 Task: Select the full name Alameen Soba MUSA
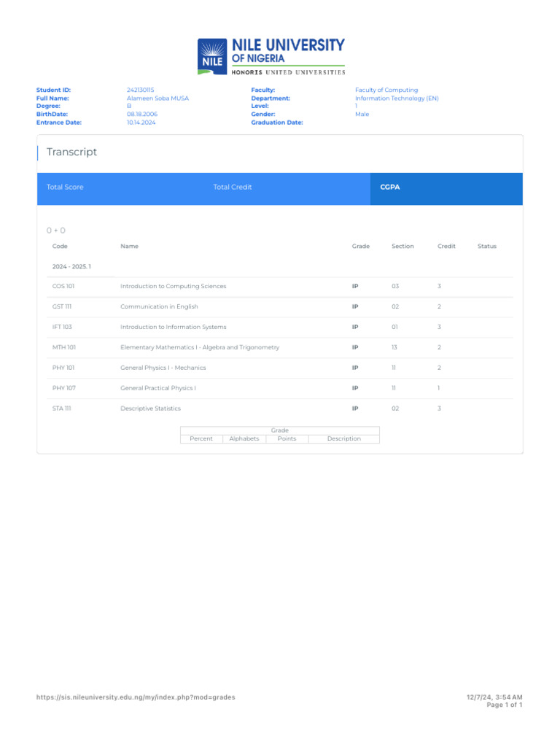pyautogui.click(x=157, y=98)
